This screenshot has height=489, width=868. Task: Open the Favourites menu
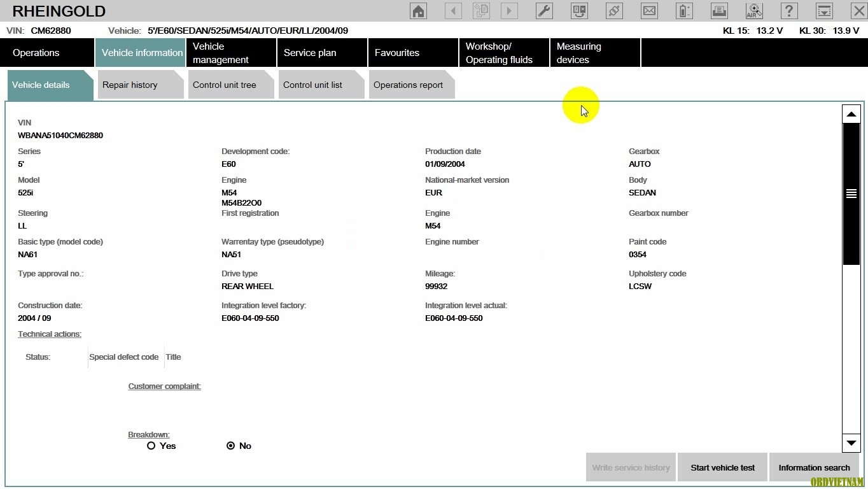[x=413, y=53]
